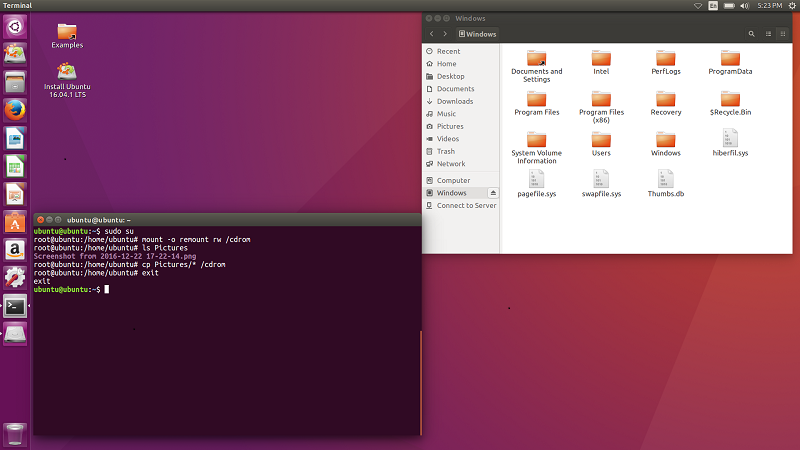The width and height of the screenshot is (800, 450).
Task: Open LibreOffice Calc from the dock
Action: click(15, 166)
